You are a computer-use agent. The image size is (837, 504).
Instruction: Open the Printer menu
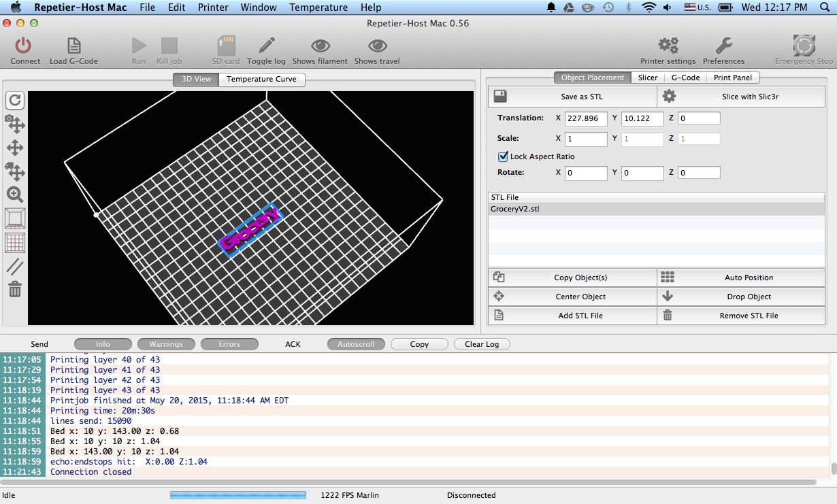[x=213, y=7]
